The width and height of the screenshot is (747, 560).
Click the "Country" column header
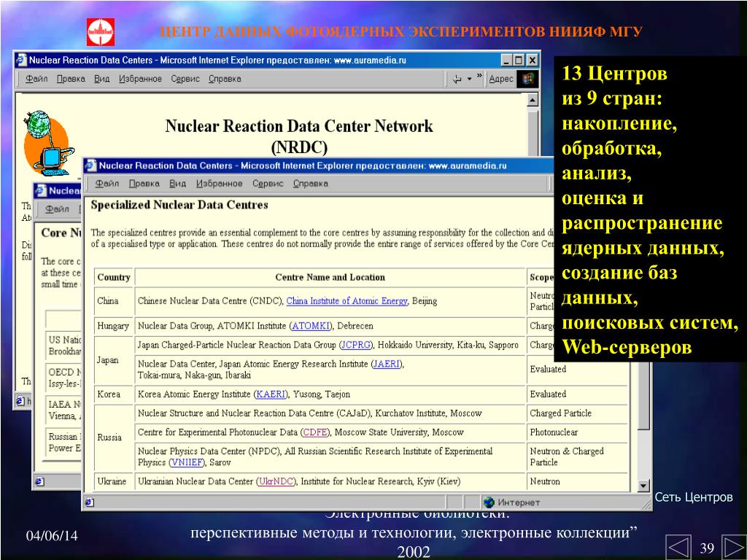(113, 278)
